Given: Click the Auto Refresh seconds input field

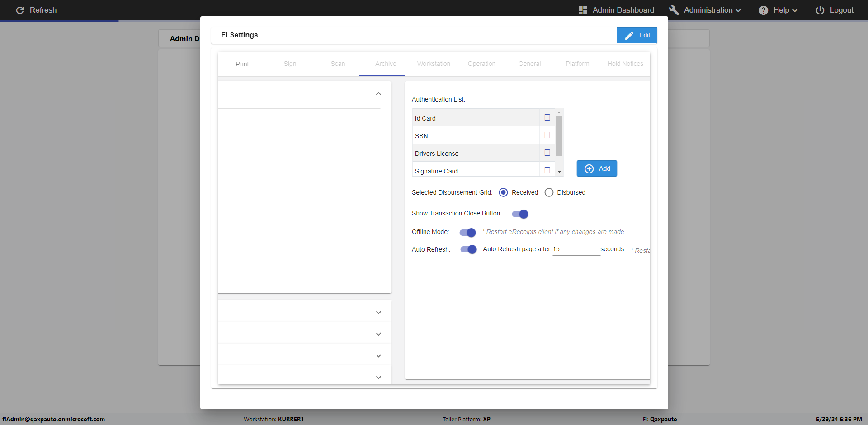Looking at the screenshot, I should click(x=576, y=249).
